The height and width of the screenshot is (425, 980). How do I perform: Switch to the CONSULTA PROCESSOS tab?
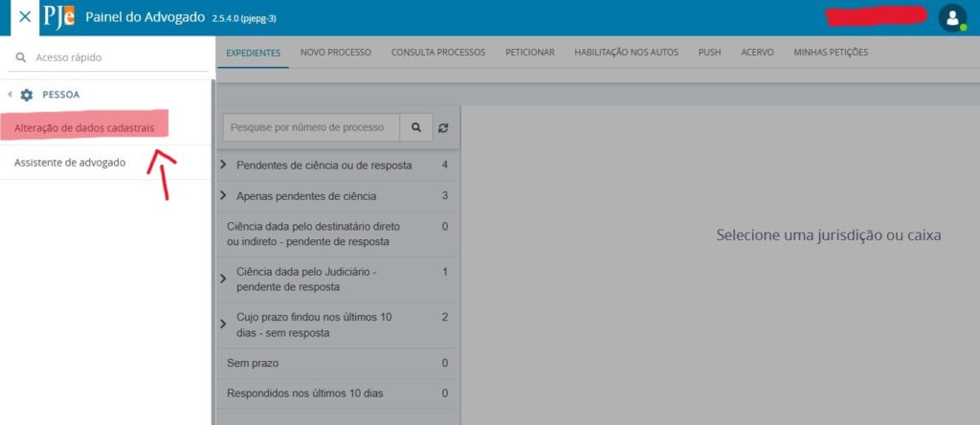(x=438, y=53)
